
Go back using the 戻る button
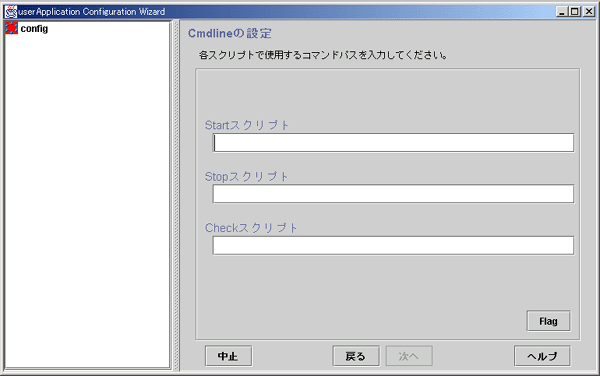coord(356,356)
